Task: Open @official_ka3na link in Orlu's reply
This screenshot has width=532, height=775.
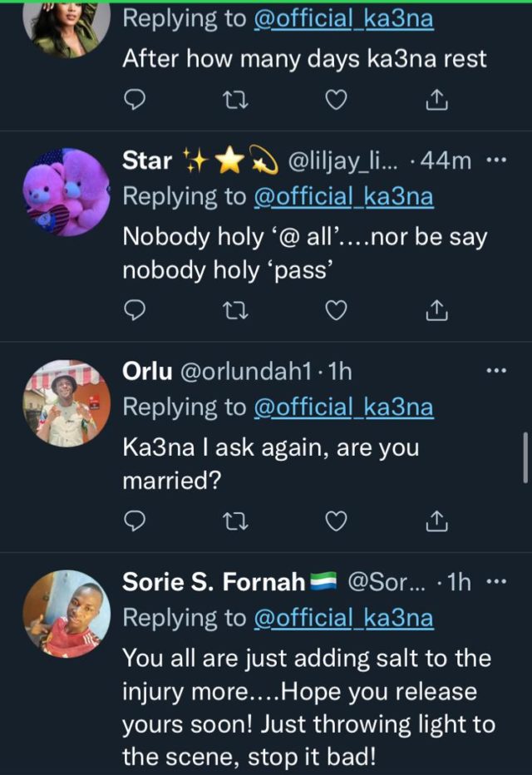Action: click(342, 407)
